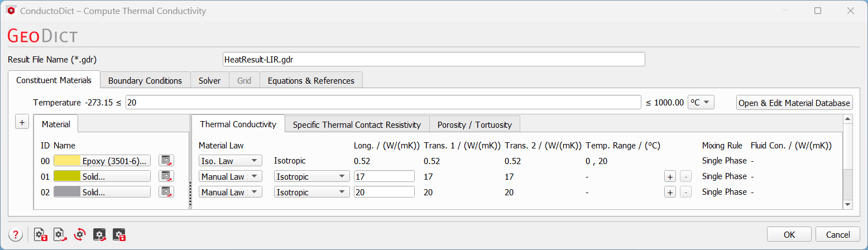Edit the Result File Name field
This screenshot has width=868, height=250.
pos(434,59)
